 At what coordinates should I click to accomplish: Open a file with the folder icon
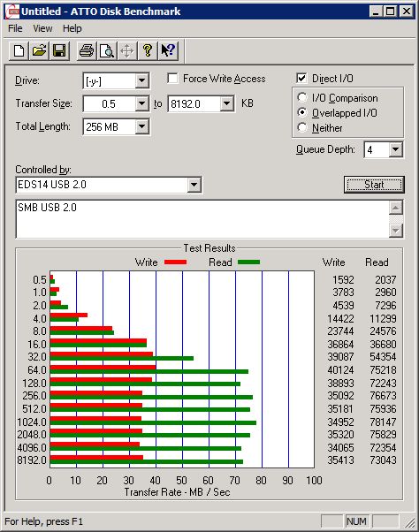39,51
